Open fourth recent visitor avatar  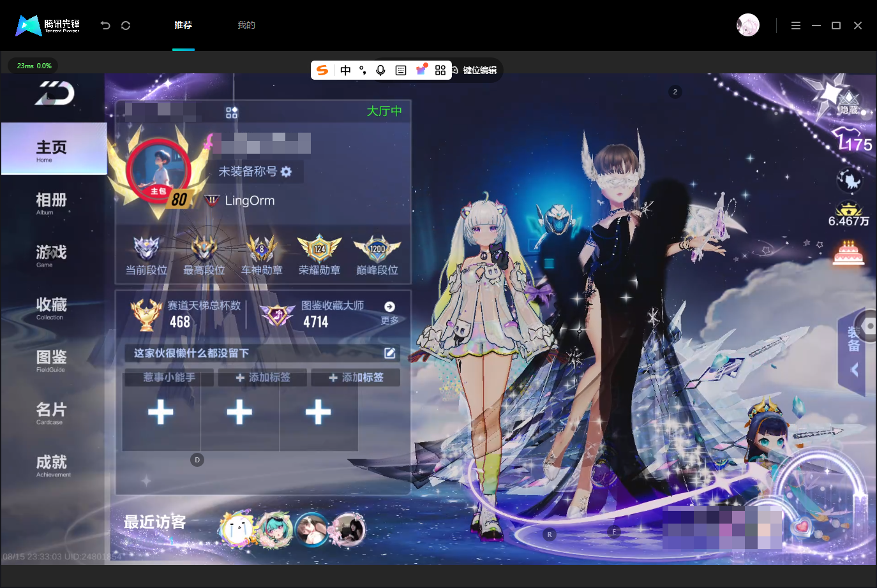[x=349, y=529]
